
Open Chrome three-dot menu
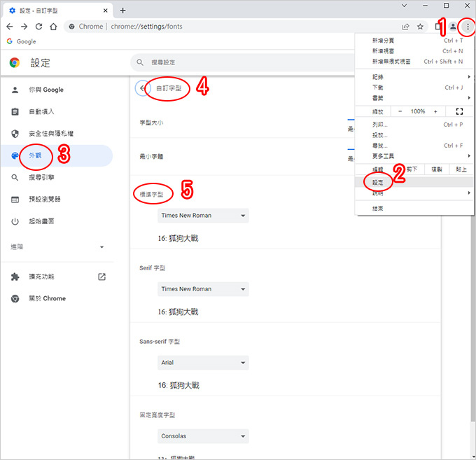(x=468, y=27)
